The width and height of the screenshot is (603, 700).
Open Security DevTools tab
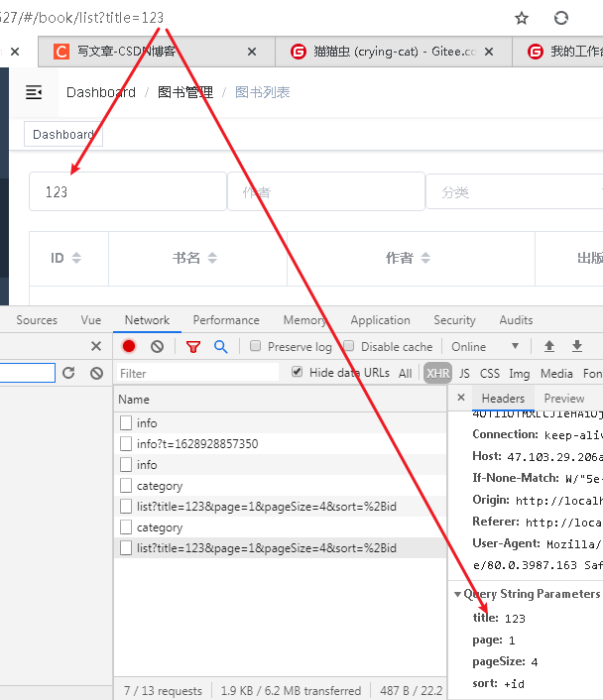[454, 320]
